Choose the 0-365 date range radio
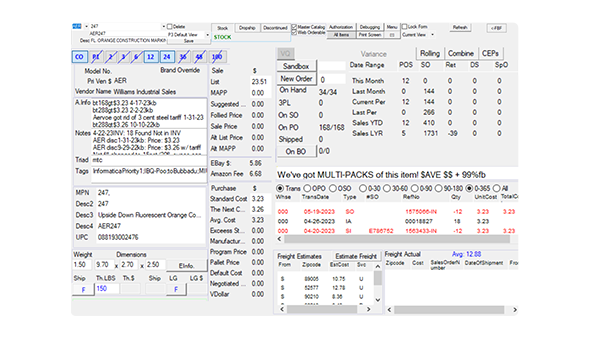The image size is (590, 360). [469, 188]
